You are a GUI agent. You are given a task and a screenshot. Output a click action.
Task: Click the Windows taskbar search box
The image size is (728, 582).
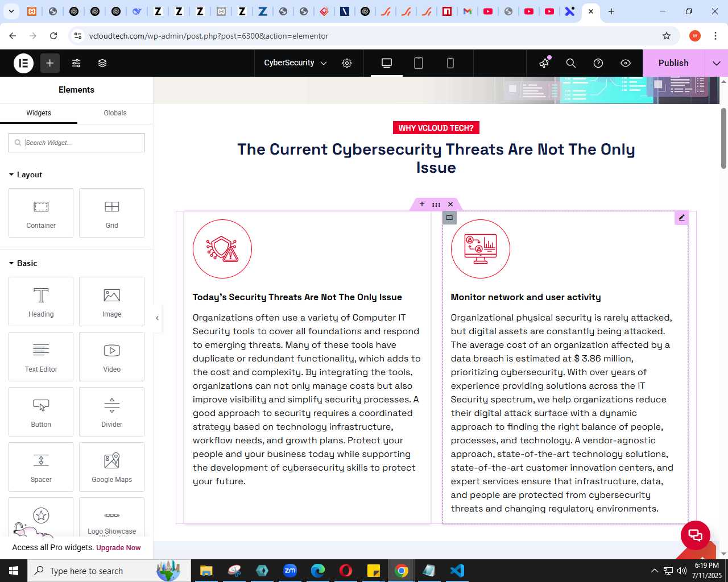tap(109, 571)
